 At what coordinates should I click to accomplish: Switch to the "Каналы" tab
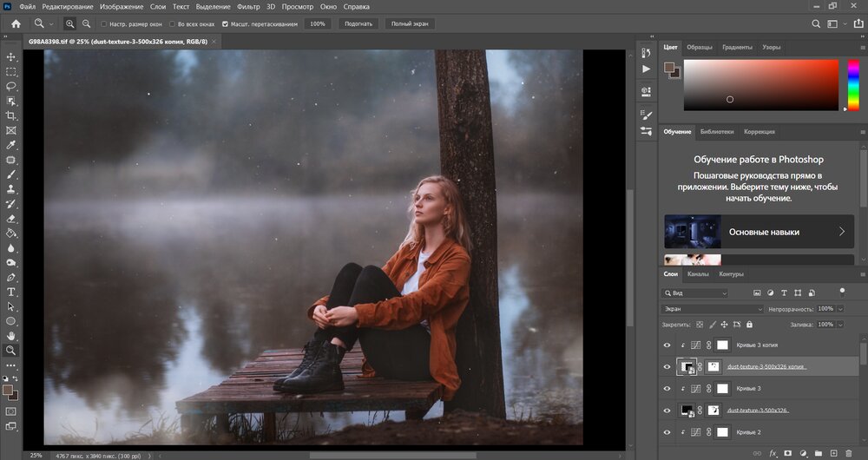tap(698, 274)
